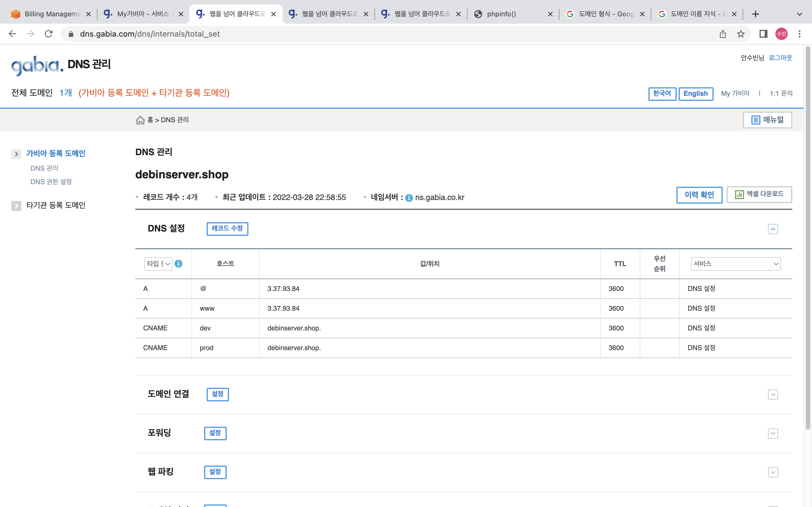Click the nameserver info icon
This screenshot has width=812, height=507.
(409, 198)
